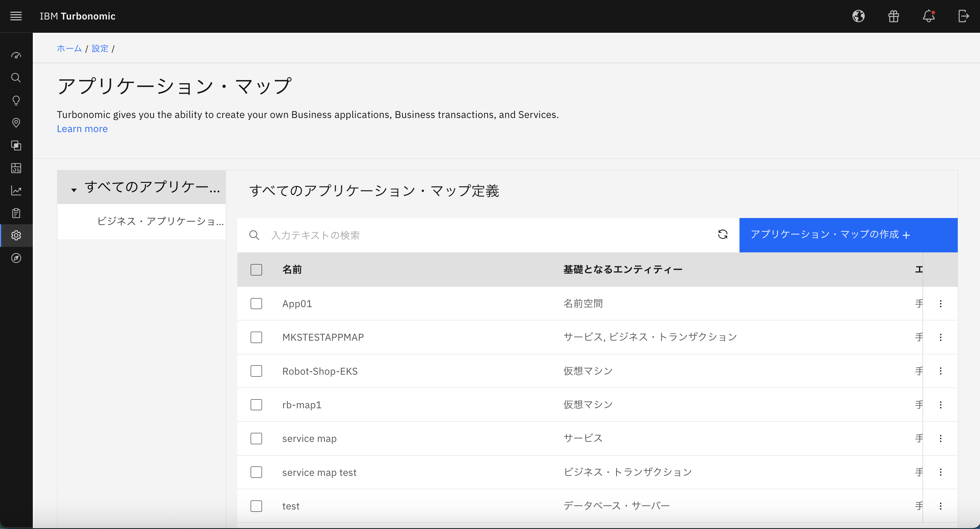Click the logout icon in header

[x=964, y=16]
